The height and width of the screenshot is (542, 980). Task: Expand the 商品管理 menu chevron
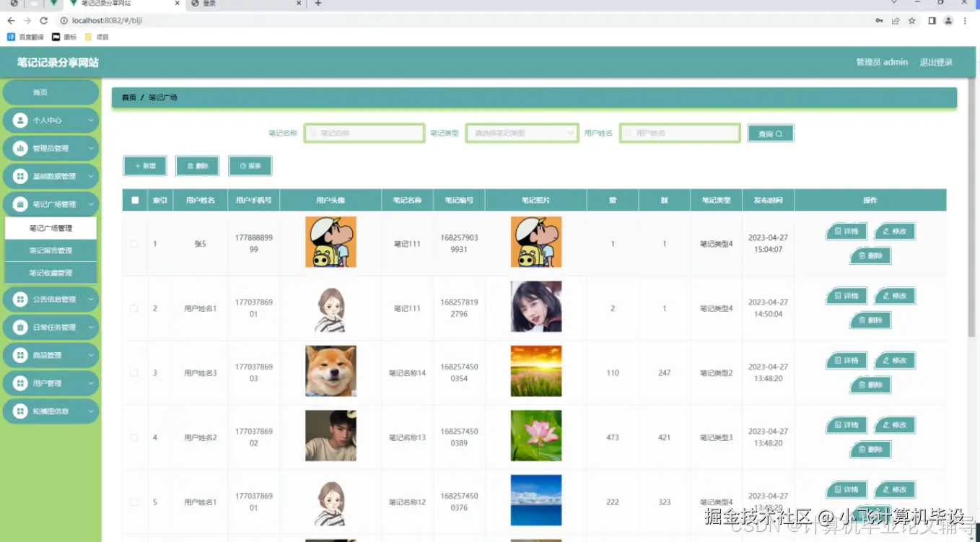[x=91, y=356]
